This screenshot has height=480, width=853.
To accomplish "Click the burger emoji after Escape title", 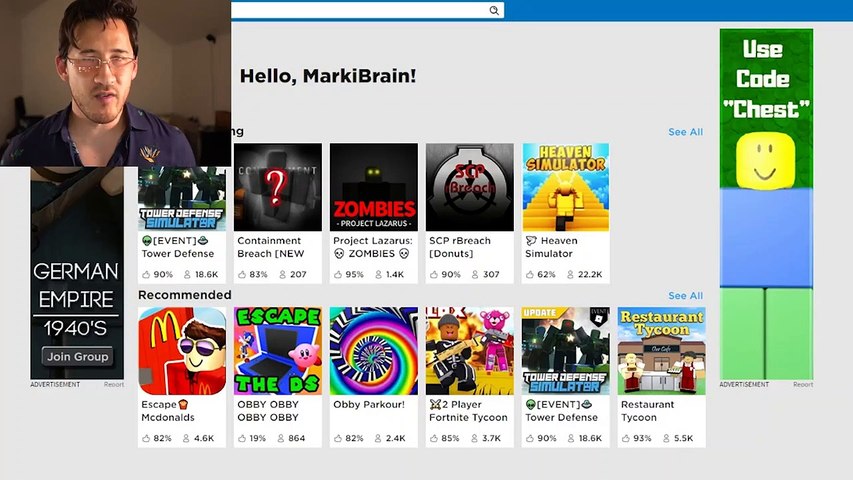I will pos(183,404).
